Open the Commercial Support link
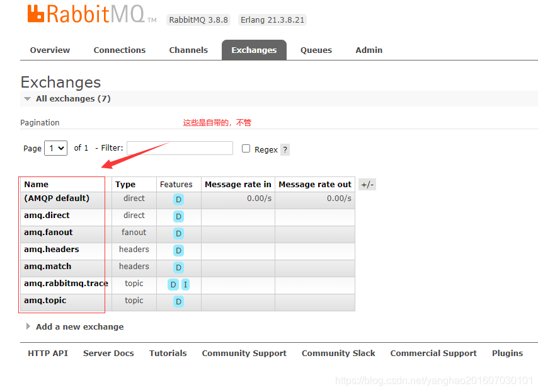 [433, 354]
